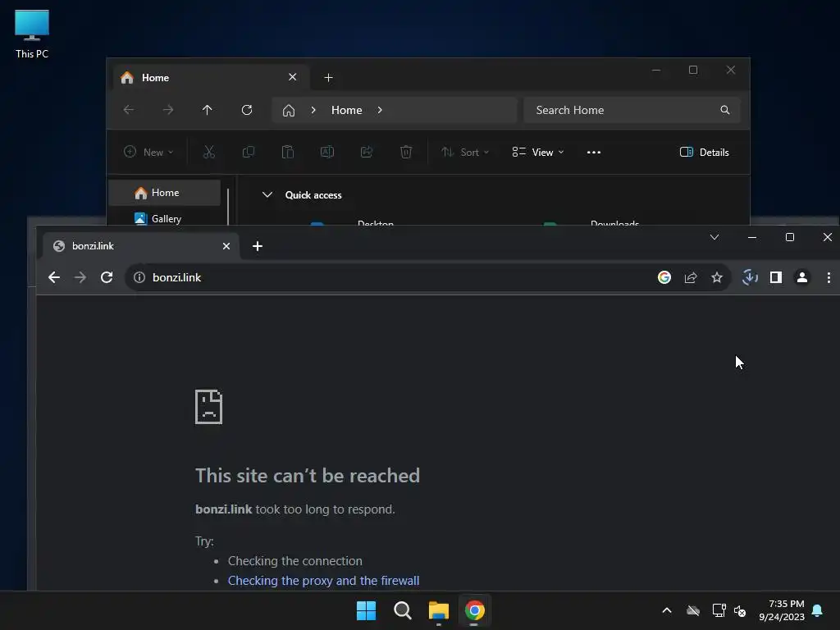The height and width of the screenshot is (630, 840).
Task: Add a new File Explorer tab
Action: pyautogui.click(x=328, y=78)
